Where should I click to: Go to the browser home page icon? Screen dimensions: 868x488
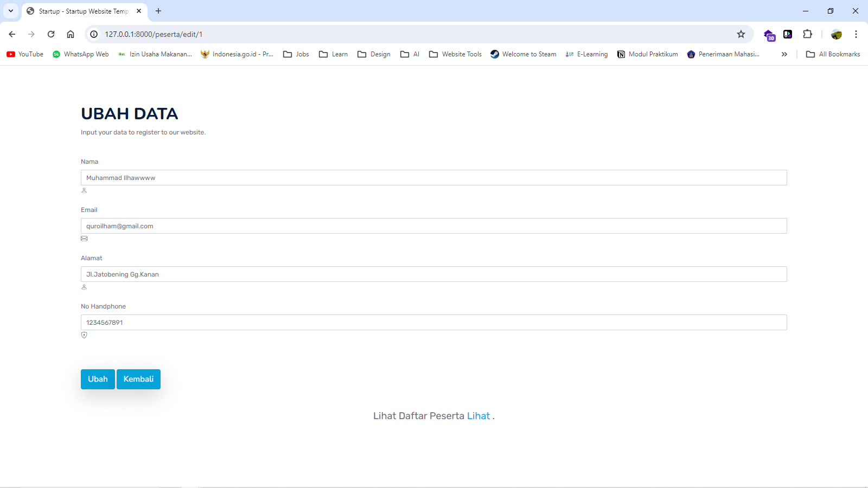click(71, 34)
